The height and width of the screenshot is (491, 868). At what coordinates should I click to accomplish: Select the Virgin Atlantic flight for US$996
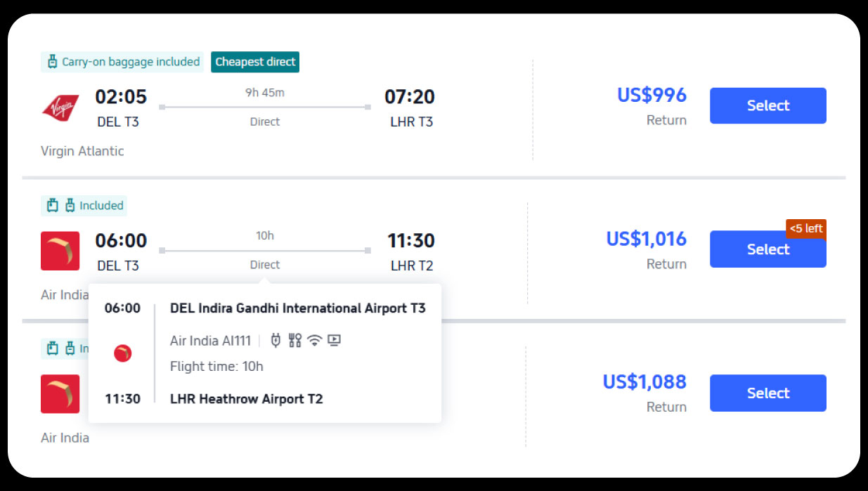pyautogui.click(x=767, y=105)
